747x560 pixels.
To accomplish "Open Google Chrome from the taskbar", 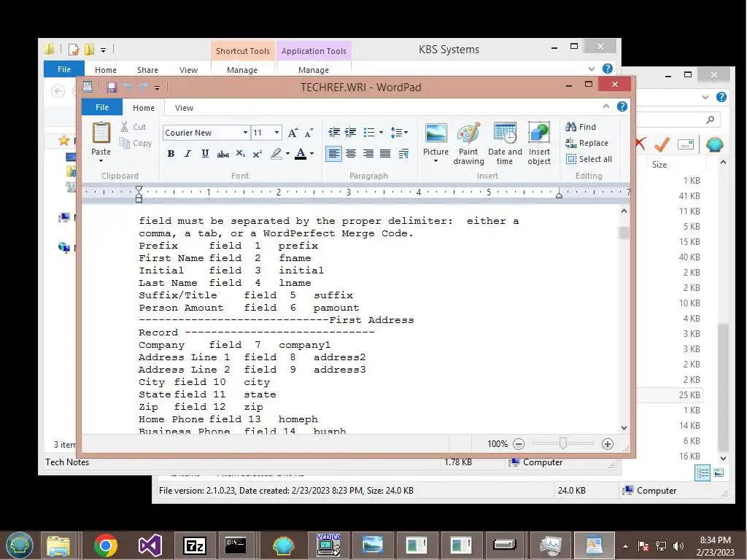I will [x=106, y=545].
